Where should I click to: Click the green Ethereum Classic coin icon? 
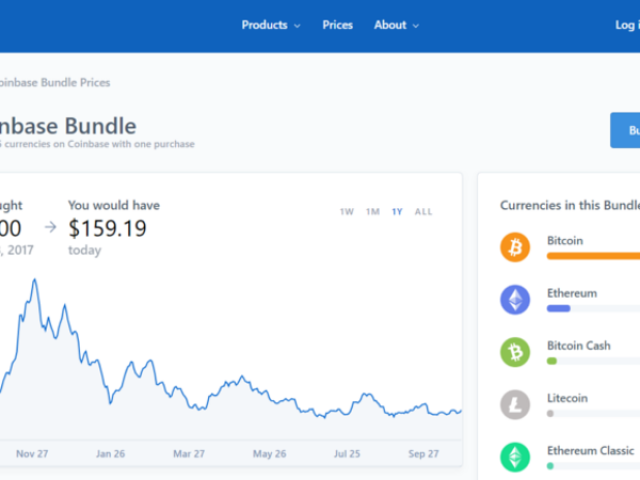point(515,457)
